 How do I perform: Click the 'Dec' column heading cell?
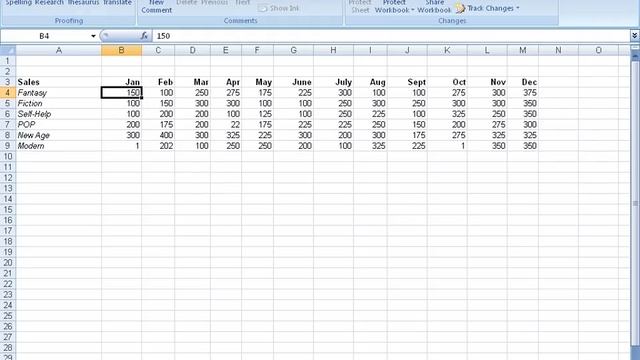click(x=523, y=82)
